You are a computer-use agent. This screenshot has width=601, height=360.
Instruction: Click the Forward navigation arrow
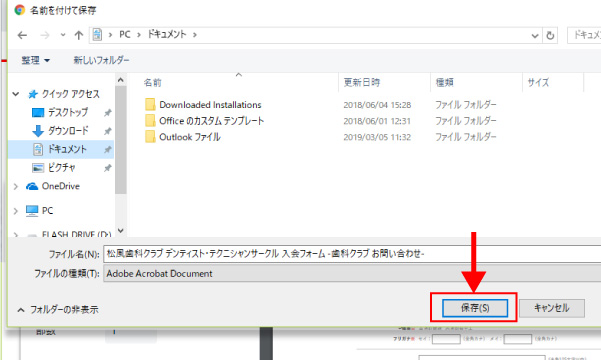pos(45,35)
